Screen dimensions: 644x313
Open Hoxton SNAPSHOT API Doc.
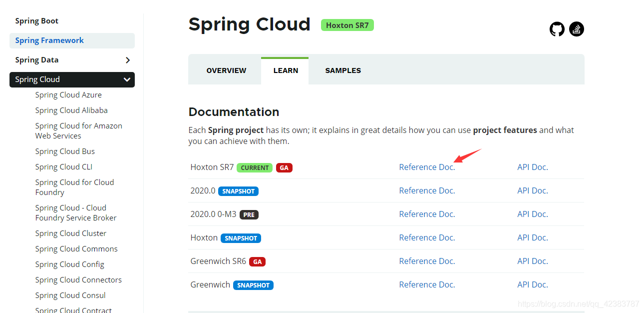pyautogui.click(x=533, y=237)
